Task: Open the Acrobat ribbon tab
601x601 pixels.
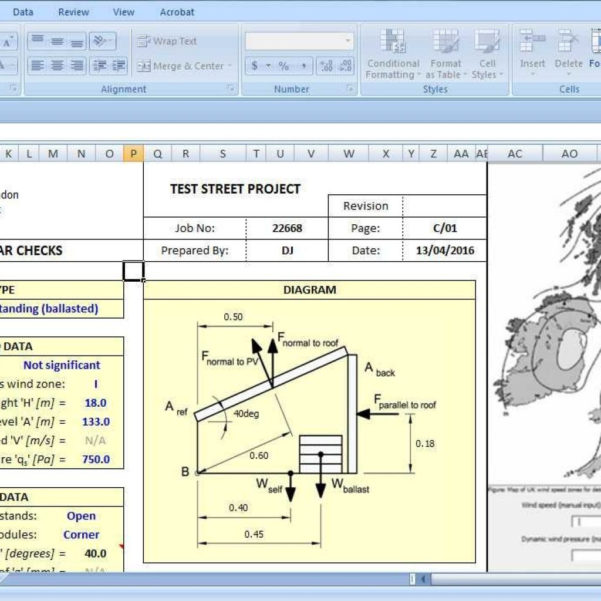Action: click(x=177, y=12)
